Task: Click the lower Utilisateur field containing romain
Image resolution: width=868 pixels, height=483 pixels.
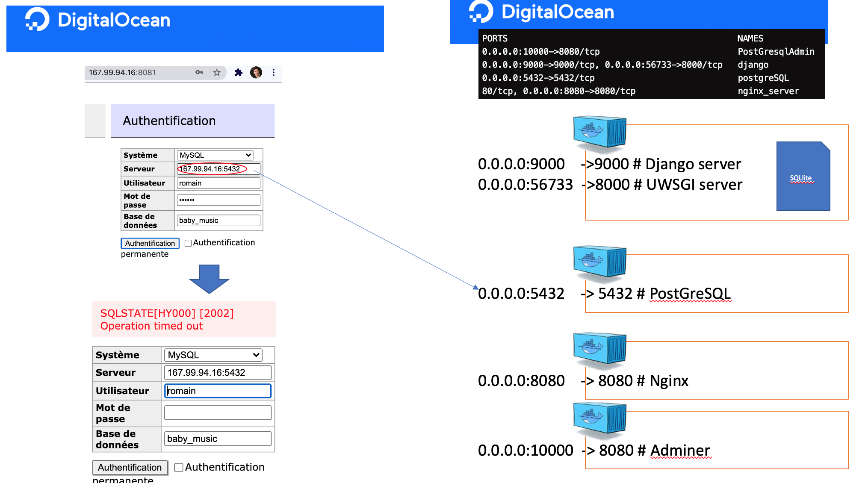Action: point(218,391)
